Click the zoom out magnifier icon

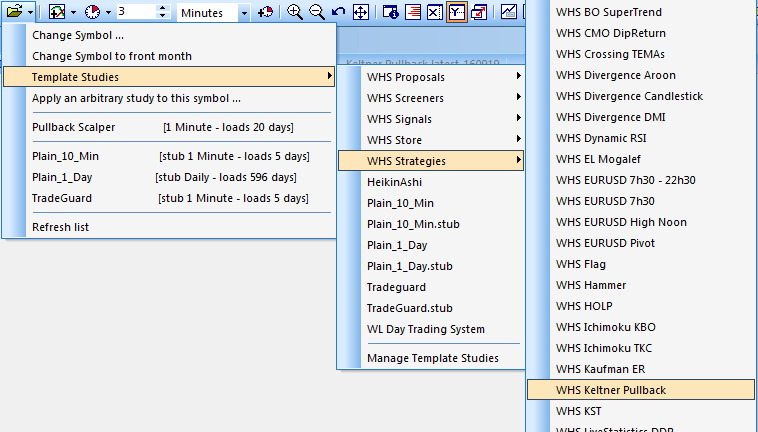[317, 12]
